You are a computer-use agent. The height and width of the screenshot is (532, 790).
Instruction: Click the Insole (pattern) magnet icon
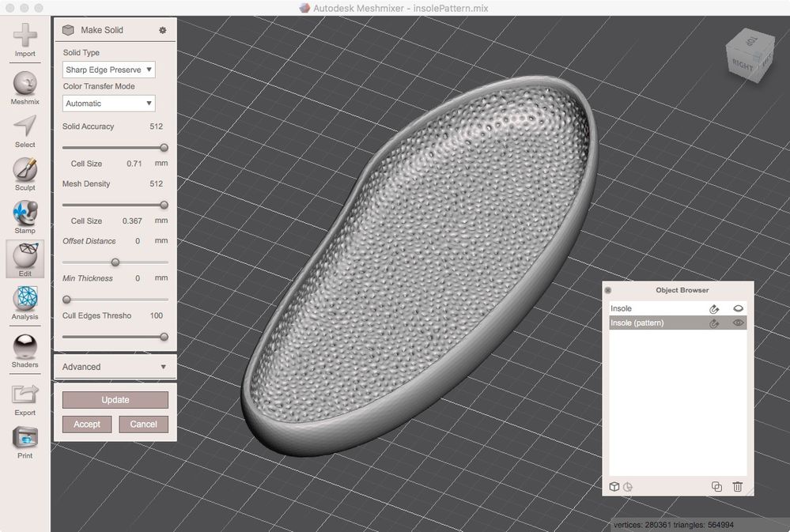point(714,323)
